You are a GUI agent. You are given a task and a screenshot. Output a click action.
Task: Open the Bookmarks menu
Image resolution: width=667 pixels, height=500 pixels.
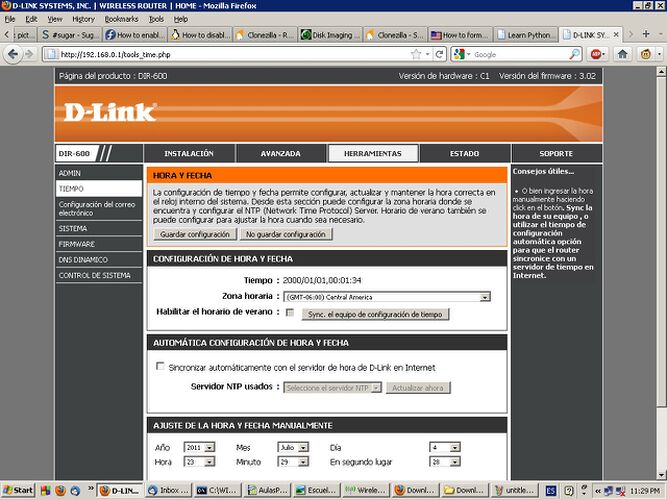click(121, 18)
